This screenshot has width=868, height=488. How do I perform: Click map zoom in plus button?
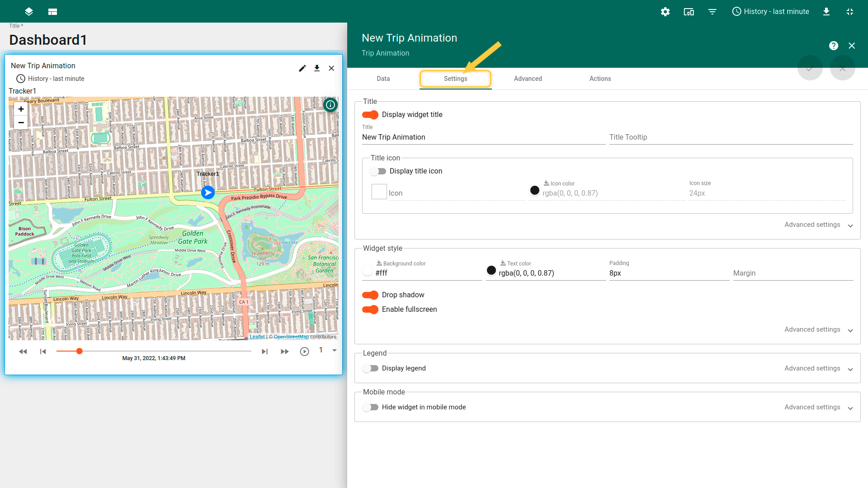click(21, 109)
